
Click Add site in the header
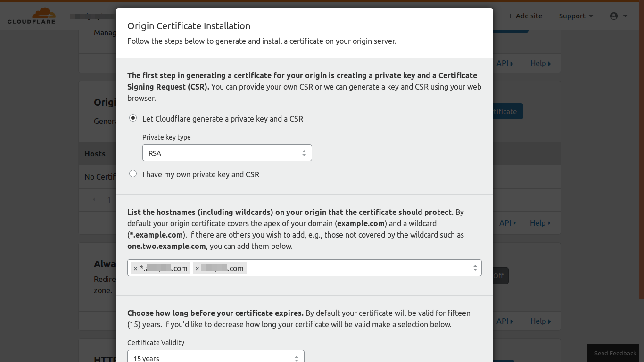(x=525, y=16)
